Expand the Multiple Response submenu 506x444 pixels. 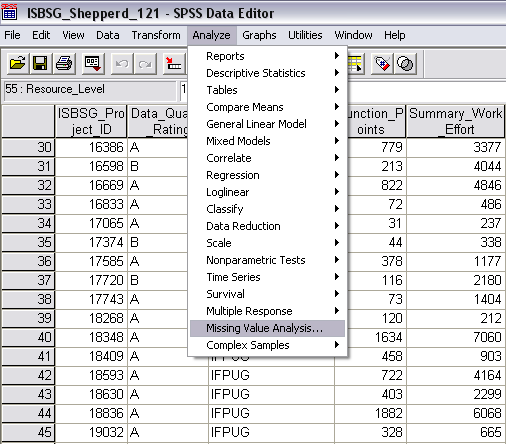coord(267,311)
